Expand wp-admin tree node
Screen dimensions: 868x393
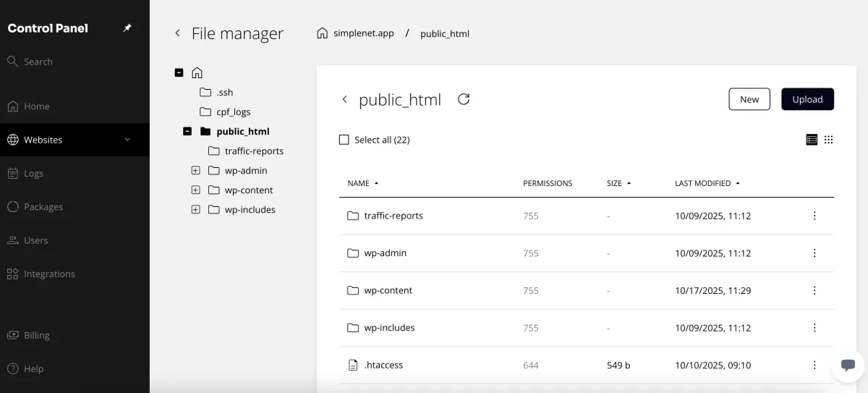click(195, 171)
